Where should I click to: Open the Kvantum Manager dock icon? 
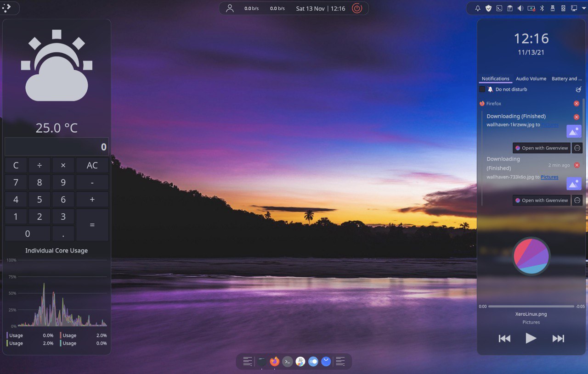(x=300, y=362)
